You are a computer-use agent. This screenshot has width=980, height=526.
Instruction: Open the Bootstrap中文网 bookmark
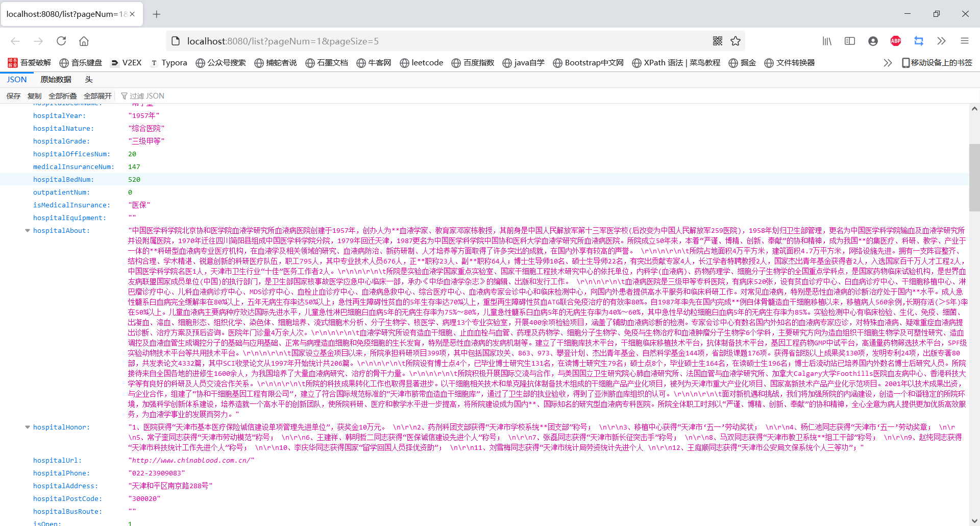tap(589, 62)
